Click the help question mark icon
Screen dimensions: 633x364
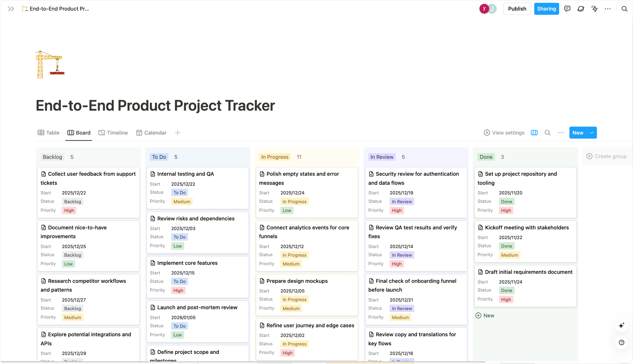621,342
